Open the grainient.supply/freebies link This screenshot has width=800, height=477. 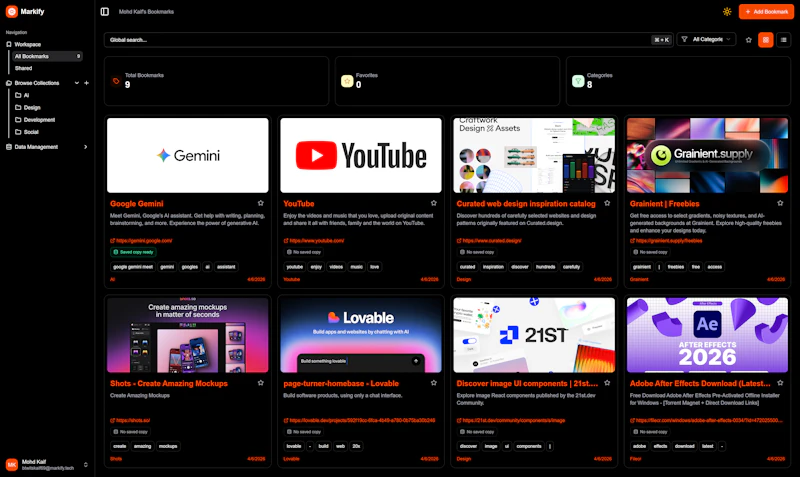[x=666, y=241]
